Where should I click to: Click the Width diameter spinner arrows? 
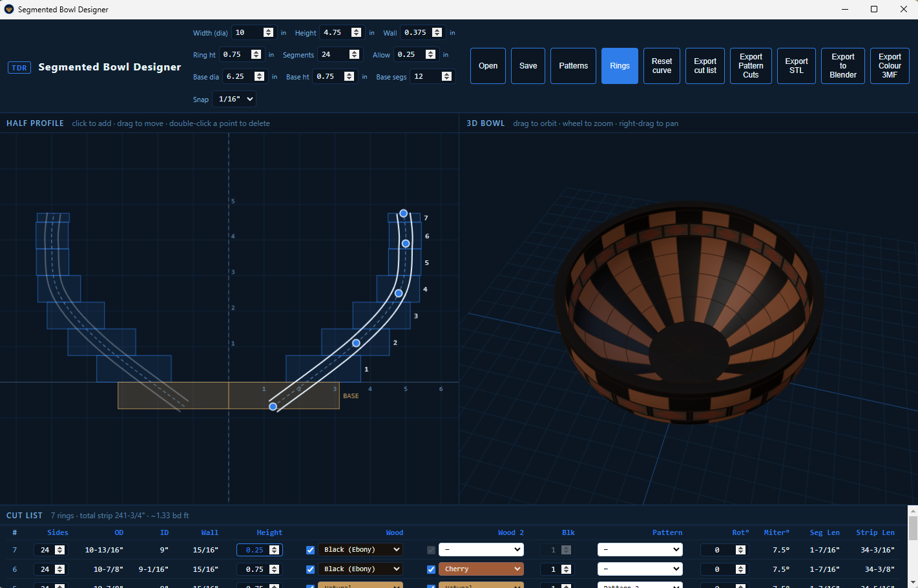click(x=269, y=32)
